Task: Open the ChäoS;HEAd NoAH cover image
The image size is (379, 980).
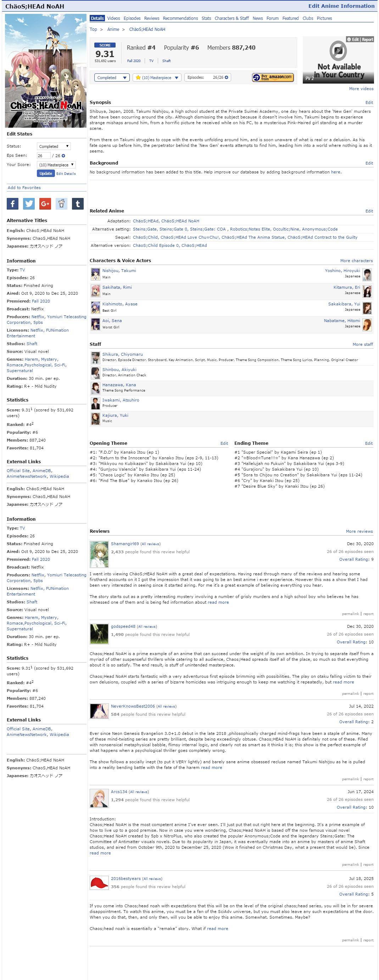Action: click(x=46, y=71)
